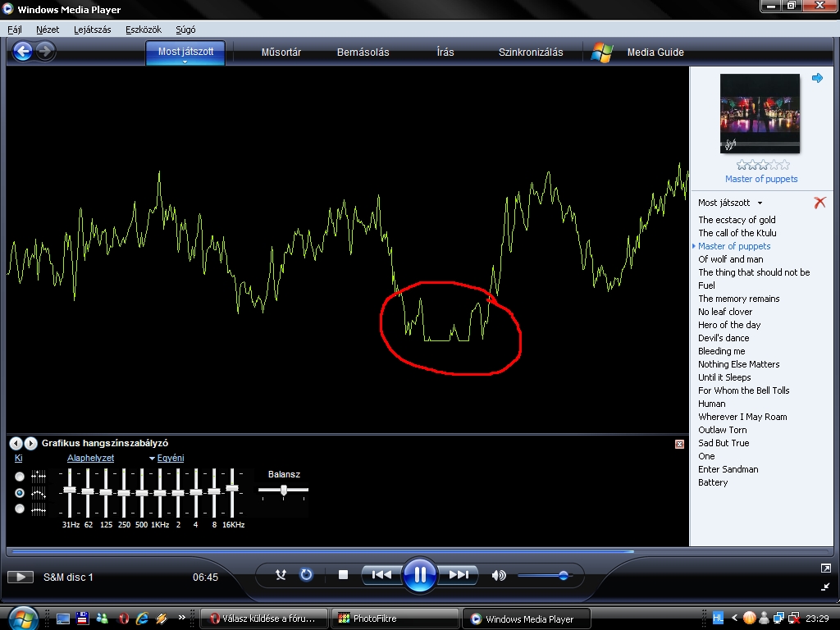This screenshot has height=630, width=840.
Task: Select independent sliders equalizer mode radio
Action: pos(20,477)
